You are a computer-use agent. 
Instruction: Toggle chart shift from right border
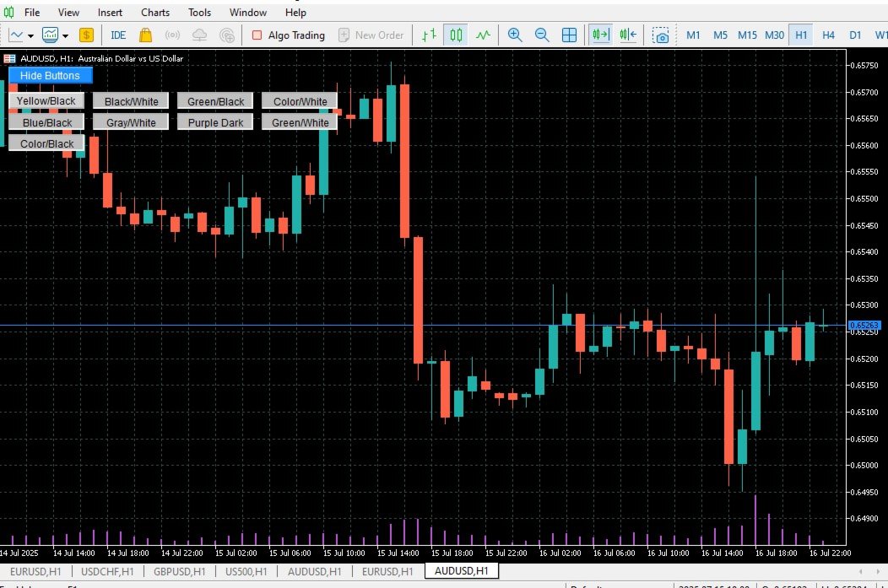pos(628,35)
